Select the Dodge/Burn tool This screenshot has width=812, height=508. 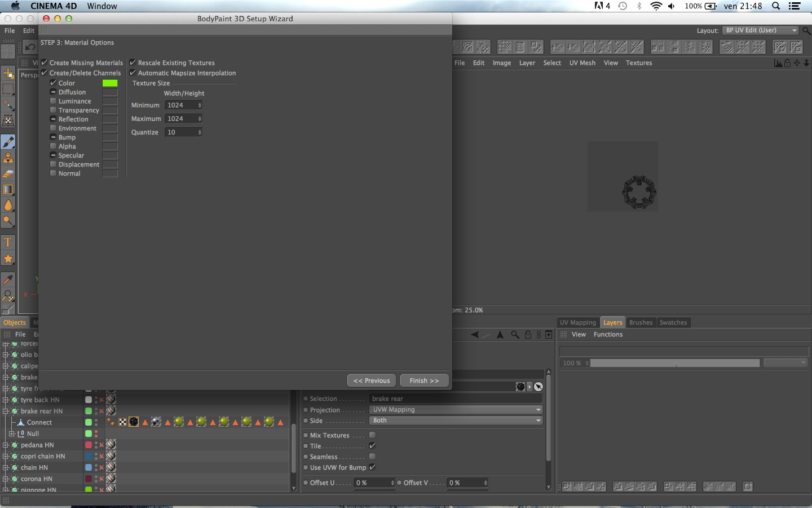[8, 221]
